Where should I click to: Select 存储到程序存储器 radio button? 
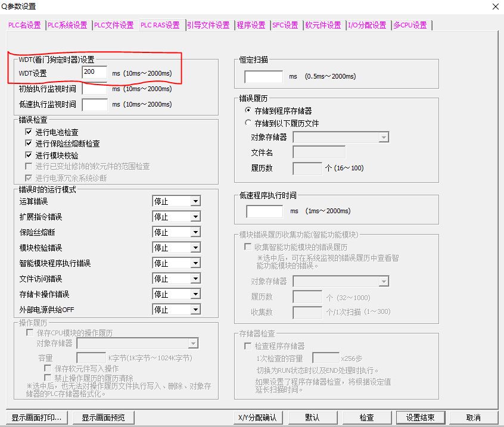pos(248,111)
